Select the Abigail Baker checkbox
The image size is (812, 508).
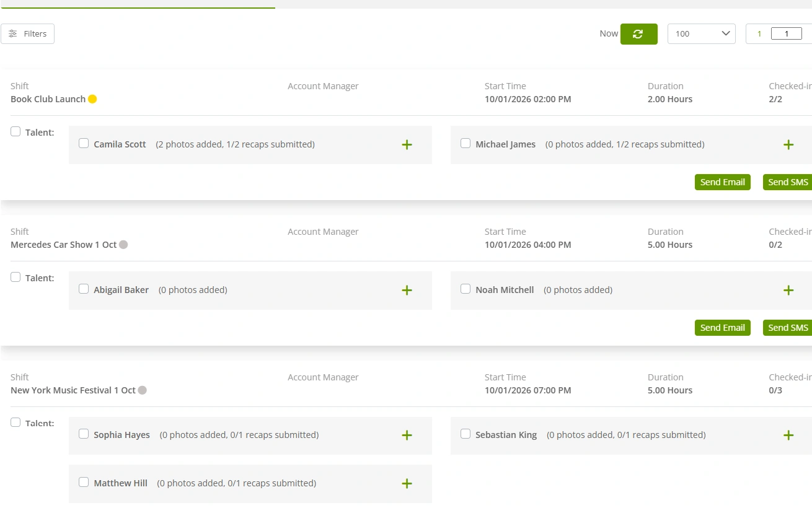click(x=84, y=289)
